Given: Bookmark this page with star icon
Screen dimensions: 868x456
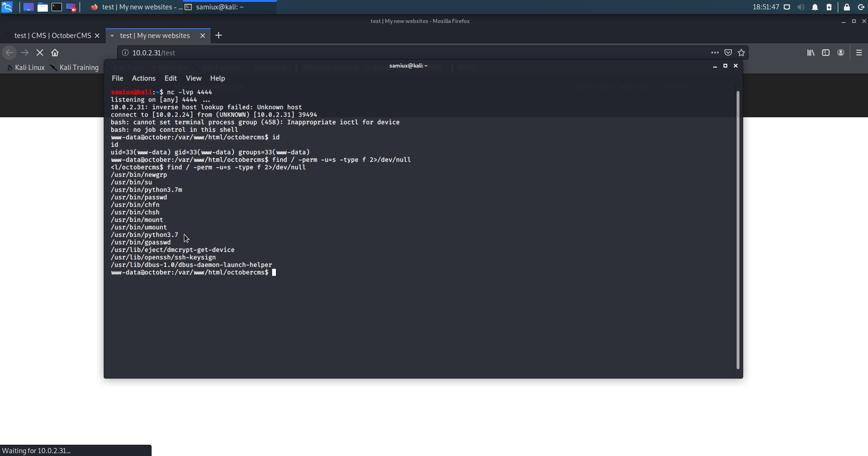Looking at the screenshot, I should (x=741, y=53).
